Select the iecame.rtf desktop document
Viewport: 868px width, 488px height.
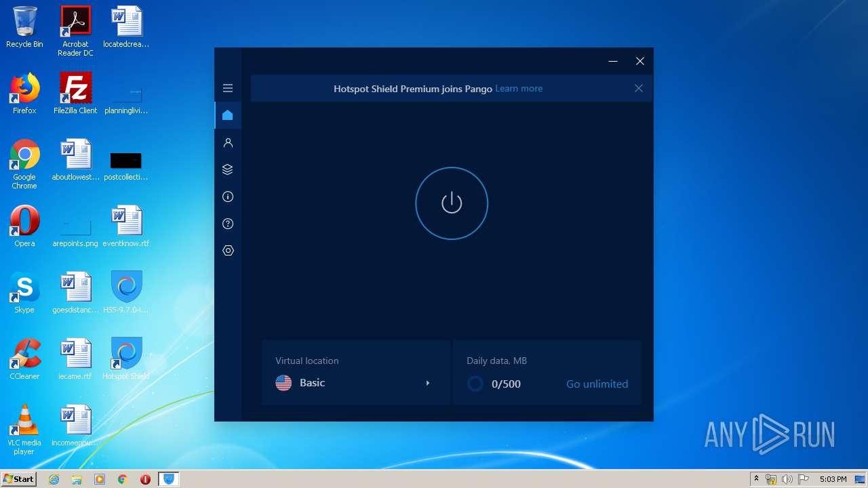75,359
